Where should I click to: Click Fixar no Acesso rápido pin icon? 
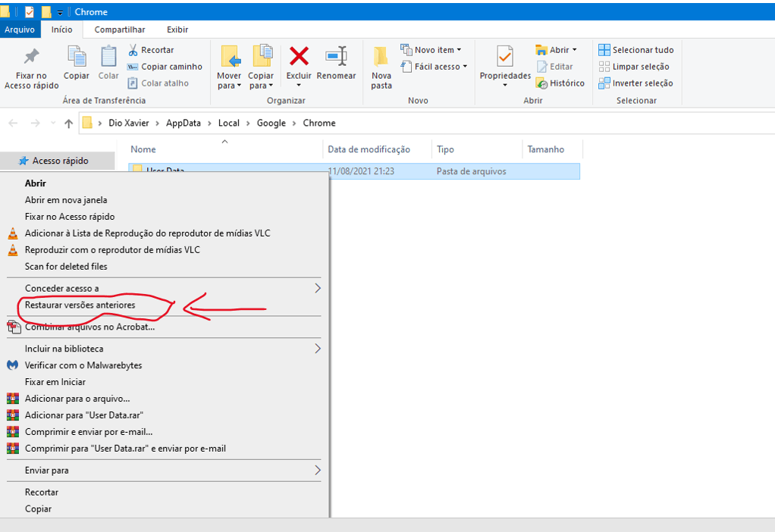click(x=32, y=56)
